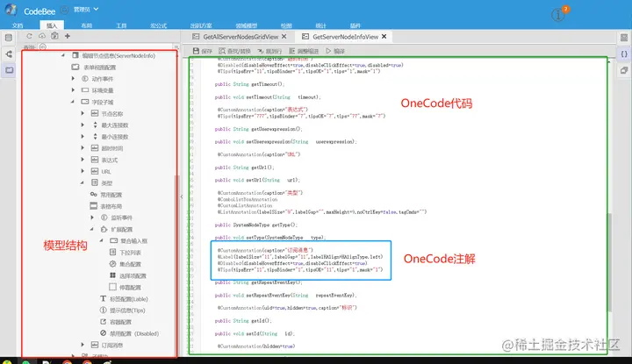Click the 保存 save button

[203, 51]
